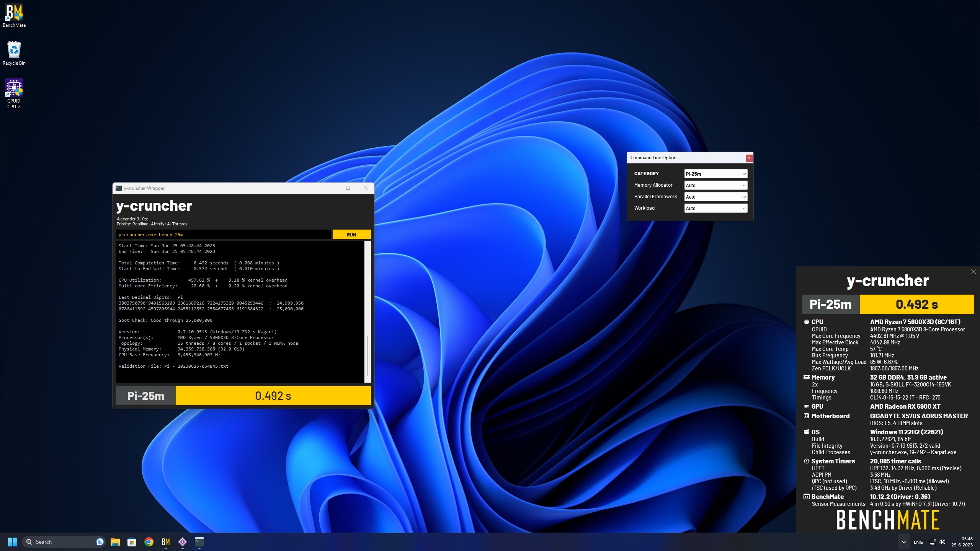Click "Priority: Realtime, Affinity: All Threads" text

152,224
